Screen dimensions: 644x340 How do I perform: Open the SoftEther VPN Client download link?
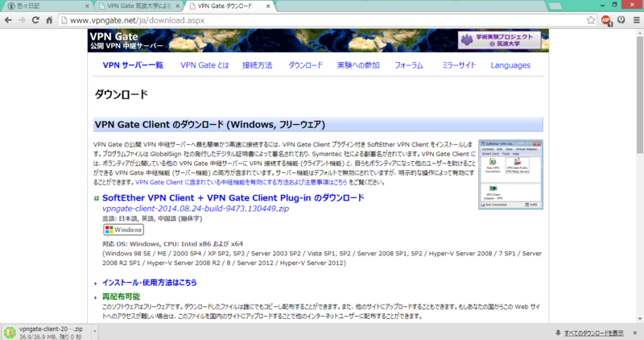pyautogui.click(x=233, y=197)
